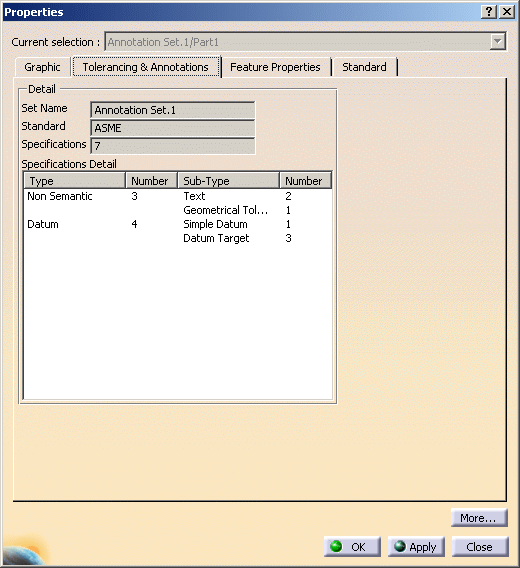
Task: Click the Sub-Type column header
Action: (x=228, y=180)
